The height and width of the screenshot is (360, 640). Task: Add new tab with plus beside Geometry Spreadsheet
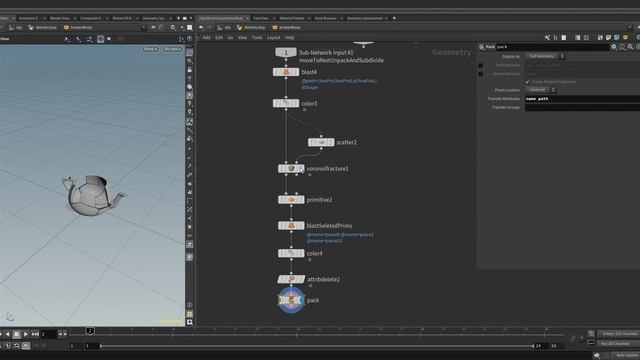click(394, 18)
